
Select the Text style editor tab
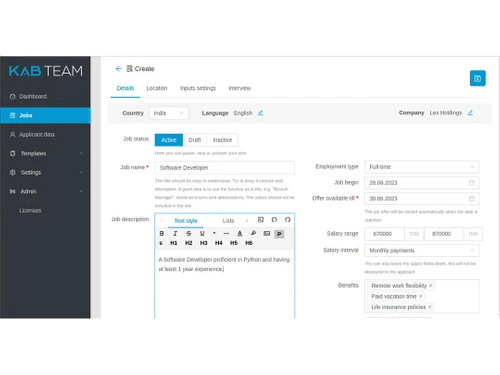click(x=186, y=221)
